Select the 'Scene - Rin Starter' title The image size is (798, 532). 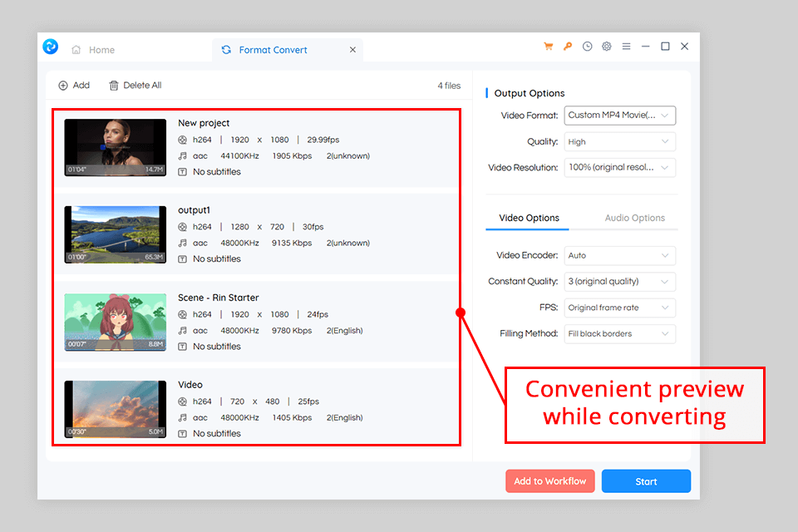tap(219, 298)
